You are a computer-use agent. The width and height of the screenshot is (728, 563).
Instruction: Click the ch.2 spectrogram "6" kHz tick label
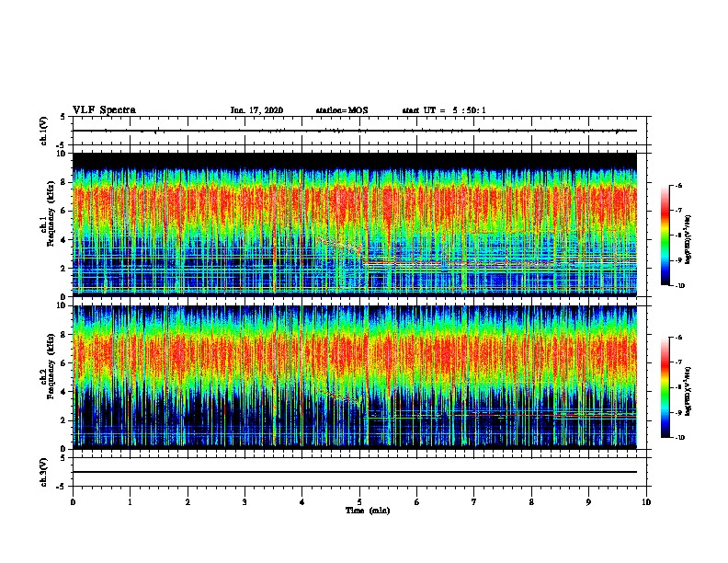64,363
